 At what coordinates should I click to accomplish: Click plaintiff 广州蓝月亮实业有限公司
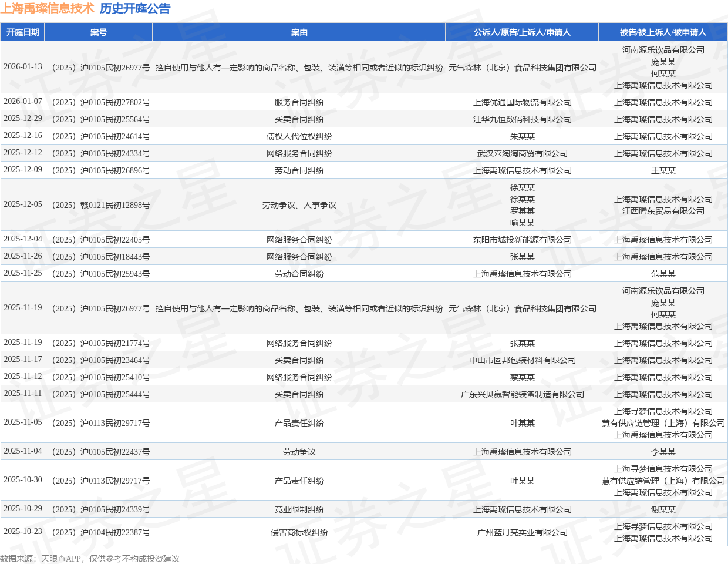(523, 532)
